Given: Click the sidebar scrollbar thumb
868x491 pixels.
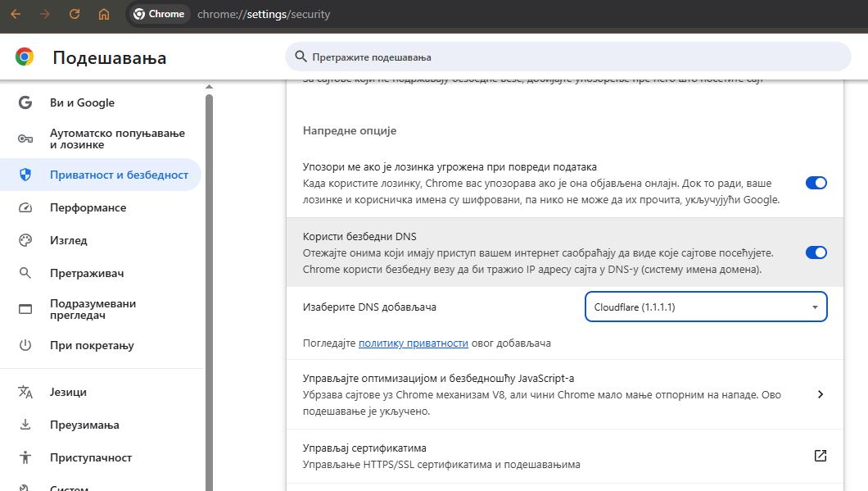Looking at the screenshot, I should 209,293.
